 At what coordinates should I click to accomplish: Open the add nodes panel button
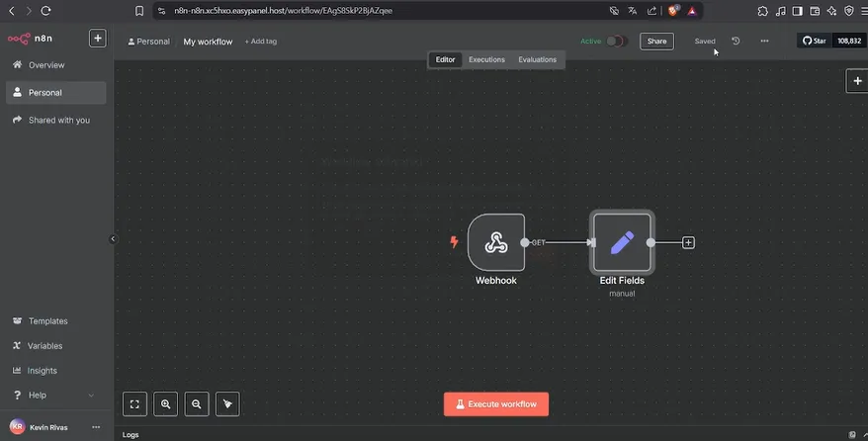(x=857, y=81)
